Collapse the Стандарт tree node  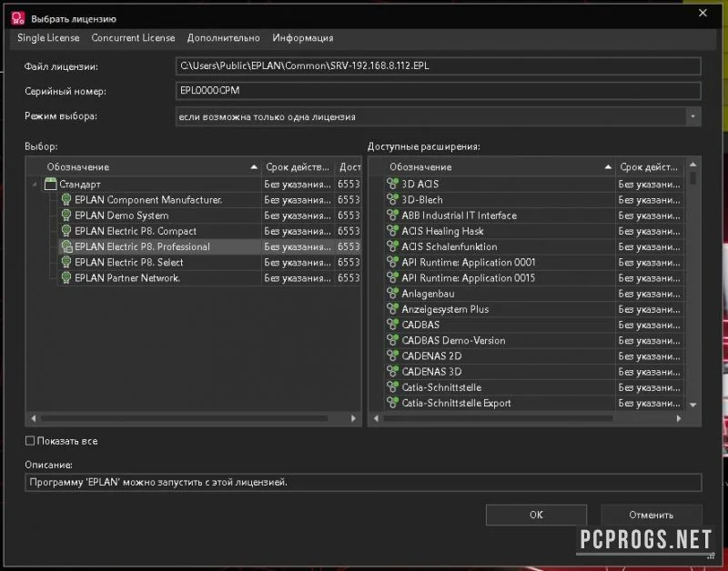tap(35, 185)
